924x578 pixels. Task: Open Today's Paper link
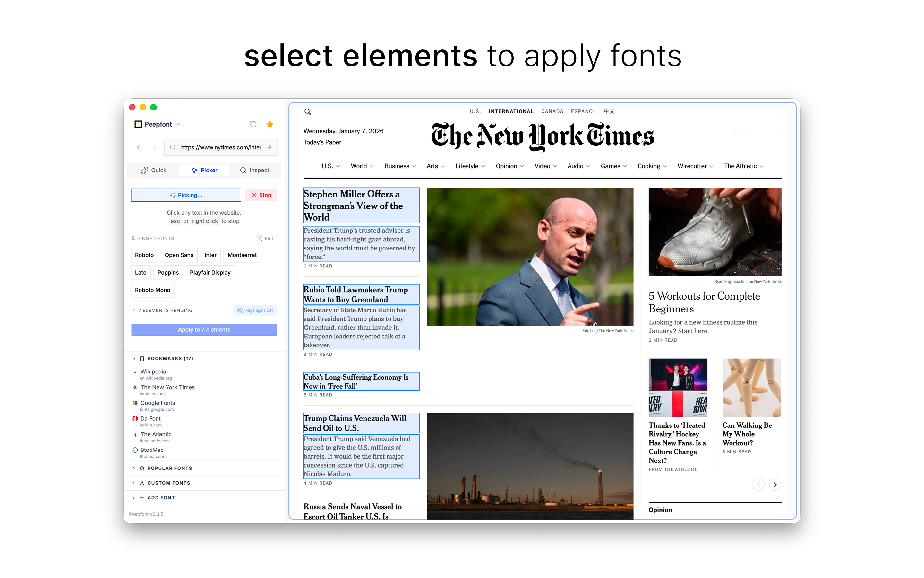[x=322, y=142]
